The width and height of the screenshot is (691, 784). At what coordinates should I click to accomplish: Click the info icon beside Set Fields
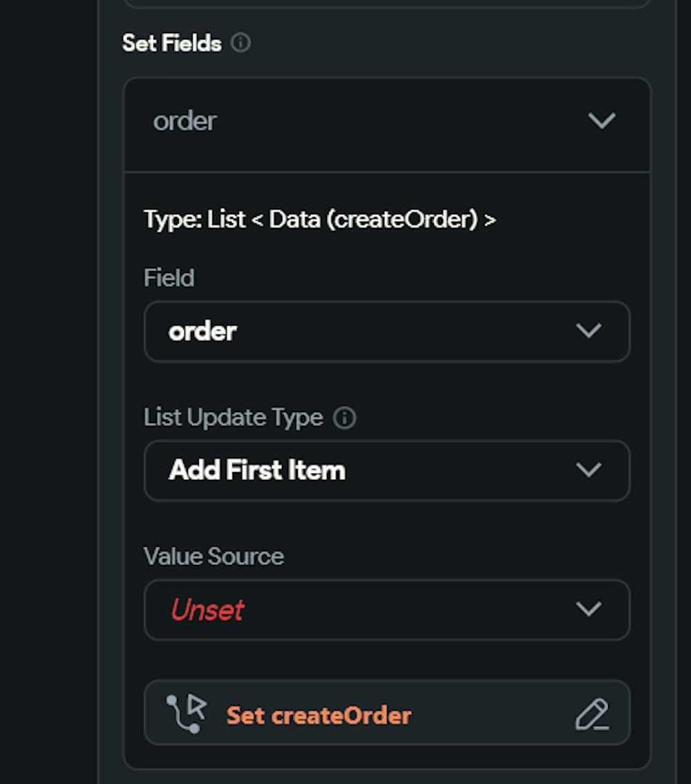(x=240, y=43)
